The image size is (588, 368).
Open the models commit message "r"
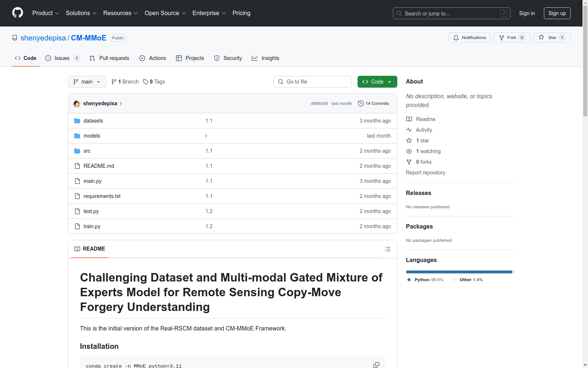[x=206, y=136]
